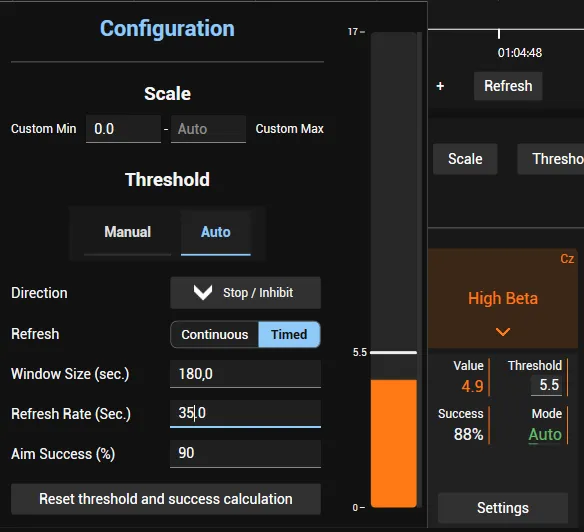Image resolution: width=584 pixels, height=532 pixels.
Task: Click the Custom Min input field
Action: (x=123, y=129)
